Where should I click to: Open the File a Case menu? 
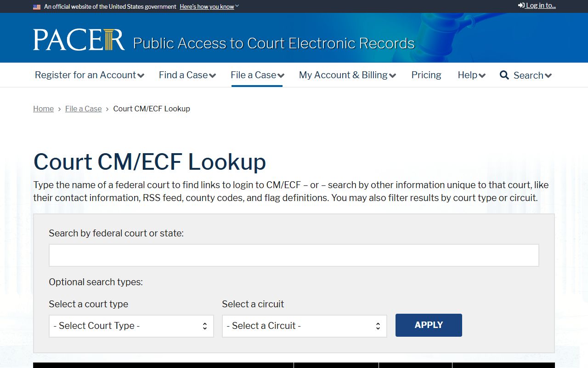[x=257, y=75]
